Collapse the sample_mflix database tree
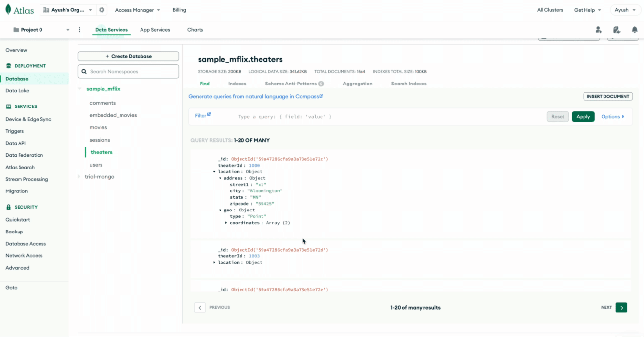This screenshot has height=337, width=644. coord(80,88)
